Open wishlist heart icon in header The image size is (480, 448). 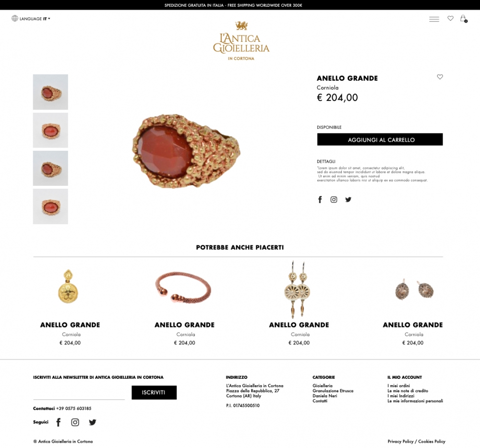[450, 18]
